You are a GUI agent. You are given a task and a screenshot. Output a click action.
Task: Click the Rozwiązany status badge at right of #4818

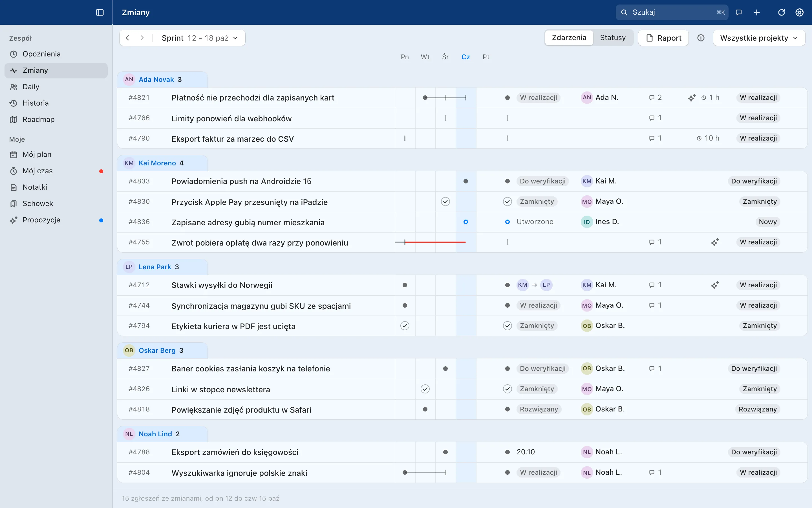758,409
